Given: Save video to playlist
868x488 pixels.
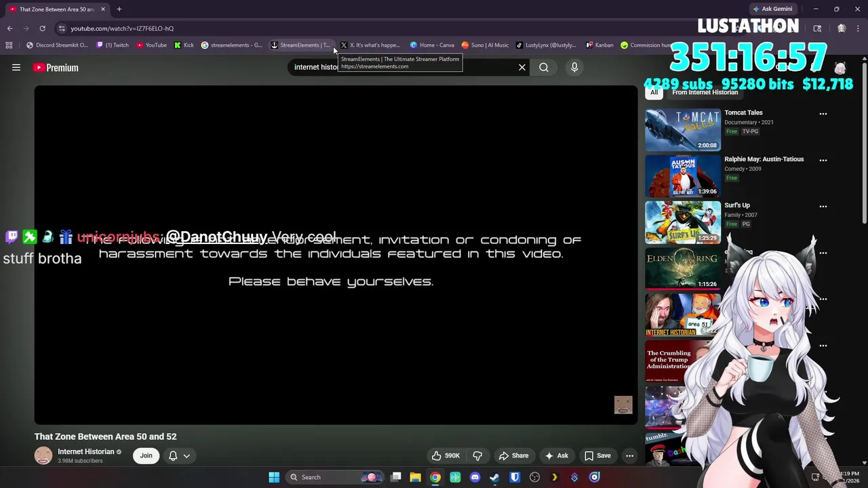Looking at the screenshot, I should tap(597, 455).
